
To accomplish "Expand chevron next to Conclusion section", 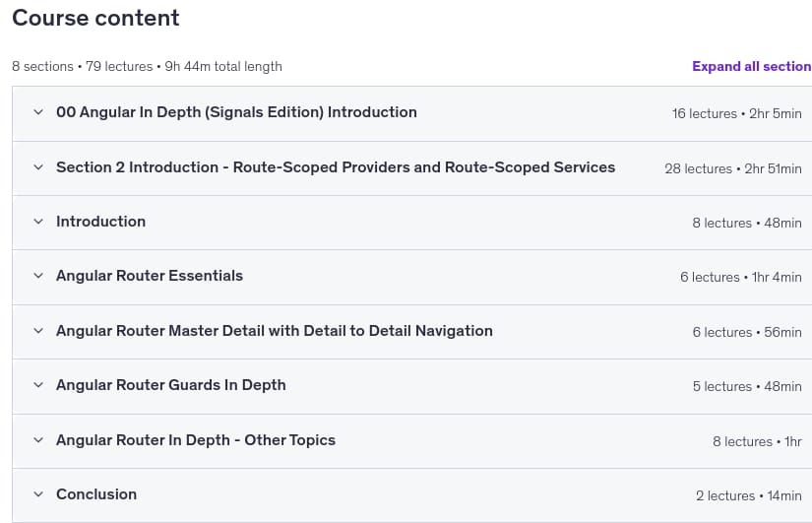I will tap(38, 494).
